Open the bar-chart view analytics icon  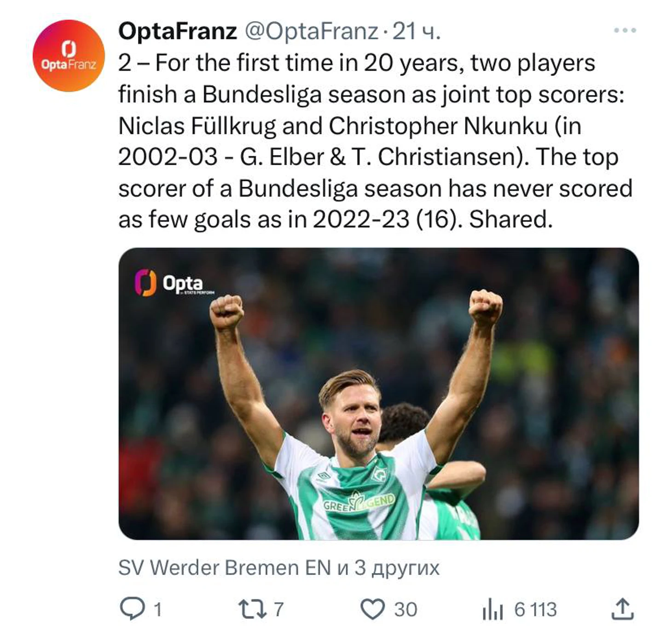492,609
